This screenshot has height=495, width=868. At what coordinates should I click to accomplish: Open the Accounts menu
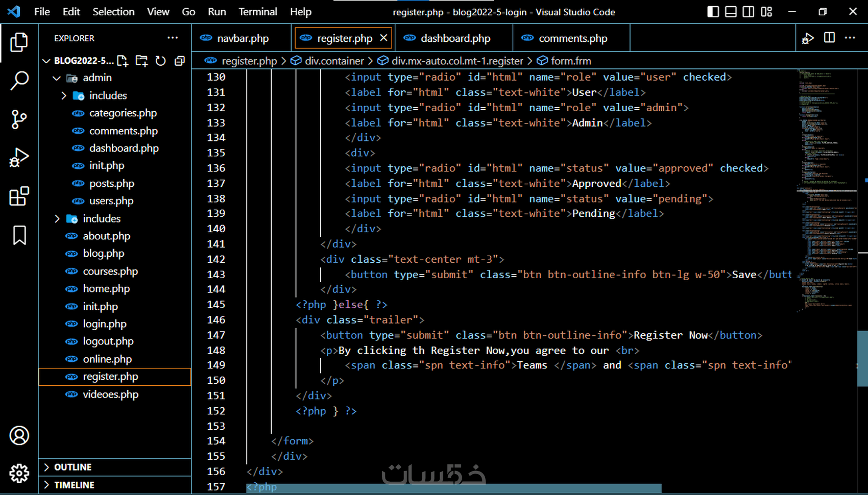click(x=19, y=435)
